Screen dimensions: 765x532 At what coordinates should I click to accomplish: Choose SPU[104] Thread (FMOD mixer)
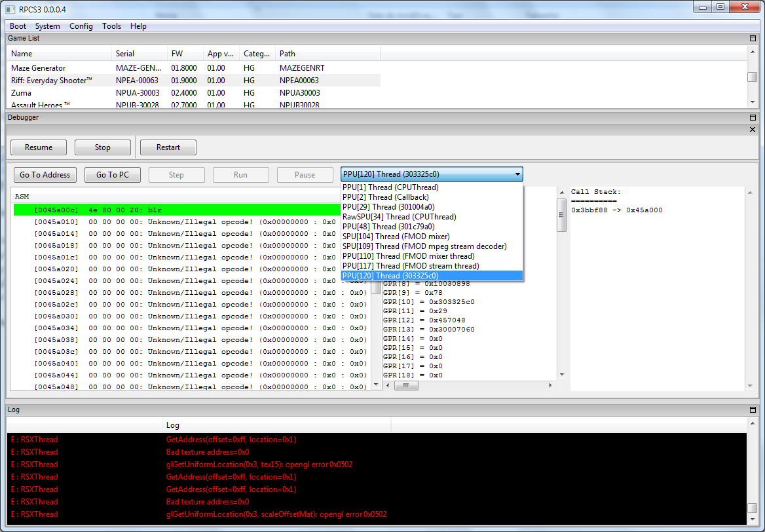pos(396,237)
